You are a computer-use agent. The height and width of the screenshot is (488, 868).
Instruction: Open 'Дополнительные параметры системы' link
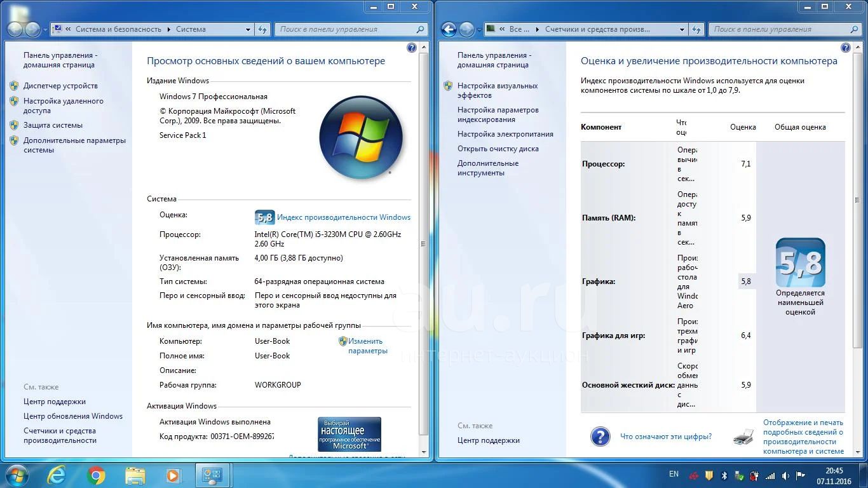(74, 145)
